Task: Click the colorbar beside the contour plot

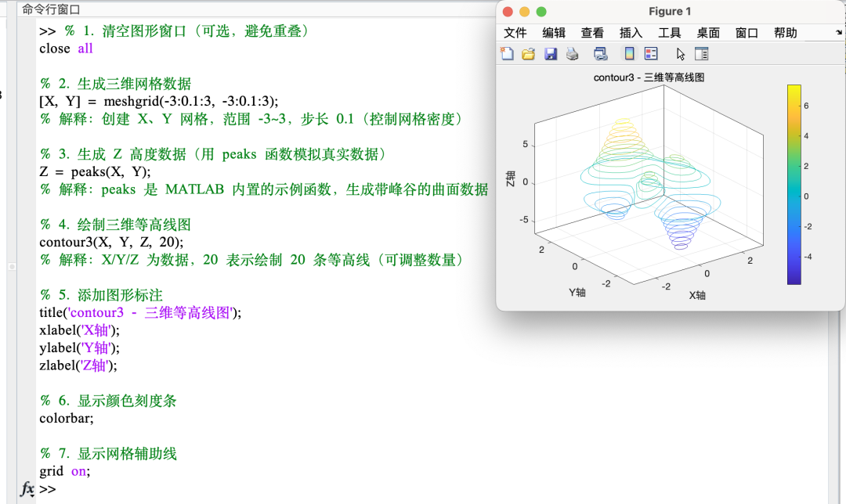Action: coord(794,185)
